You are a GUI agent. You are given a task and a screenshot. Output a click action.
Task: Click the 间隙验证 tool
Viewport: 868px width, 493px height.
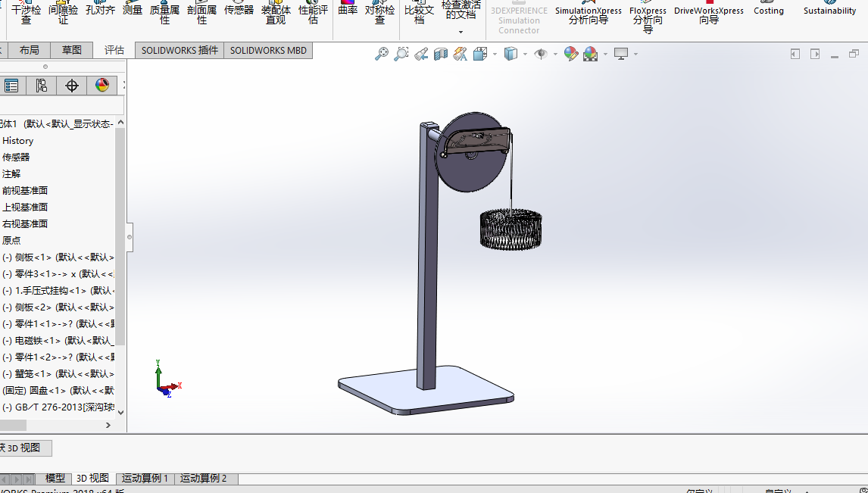click(x=63, y=14)
